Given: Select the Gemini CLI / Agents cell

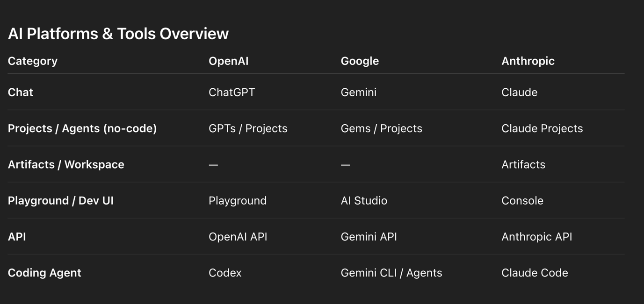Looking at the screenshot, I should pyautogui.click(x=391, y=273).
